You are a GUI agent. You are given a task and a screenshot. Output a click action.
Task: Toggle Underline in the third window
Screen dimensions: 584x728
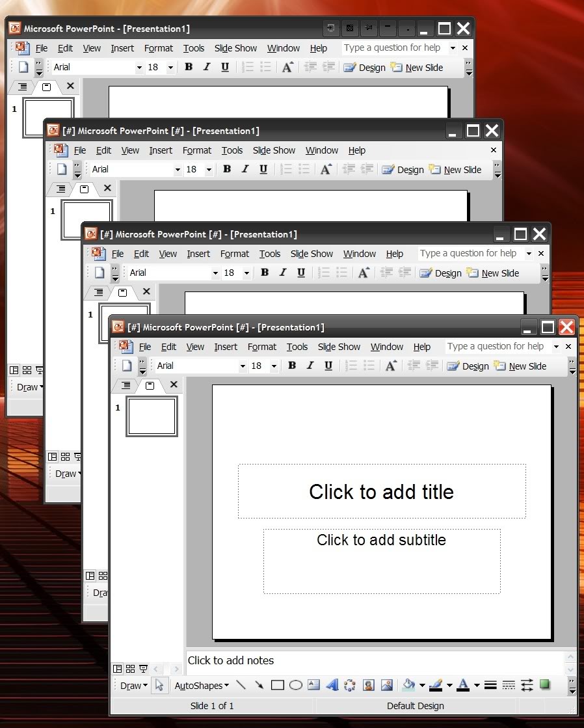coord(301,273)
